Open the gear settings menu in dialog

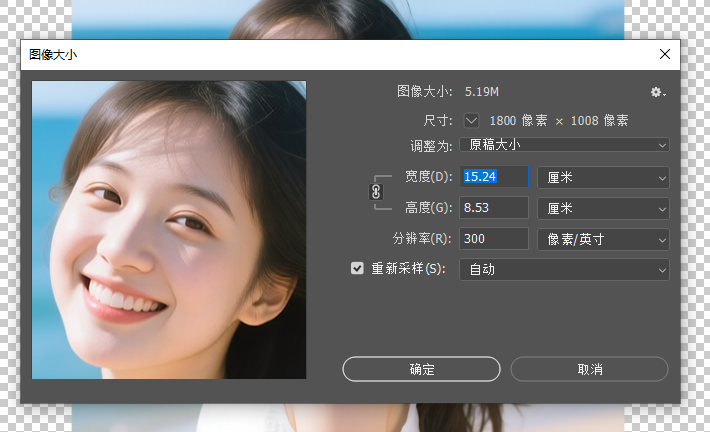[657, 92]
